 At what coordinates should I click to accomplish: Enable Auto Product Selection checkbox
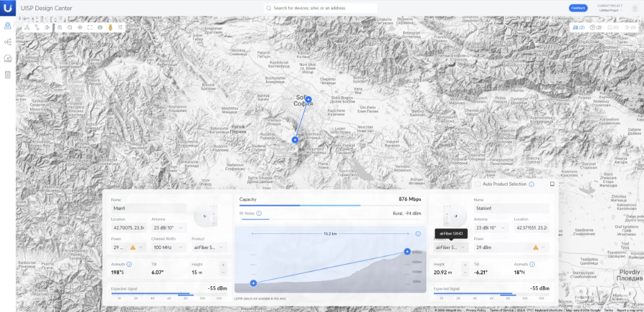click(x=478, y=184)
